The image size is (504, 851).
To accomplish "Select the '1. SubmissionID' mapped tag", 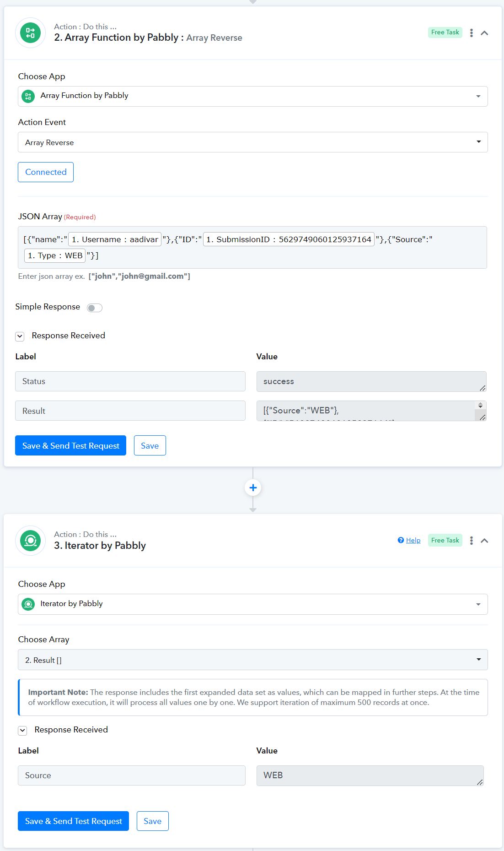I will click(x=289, y=239).
